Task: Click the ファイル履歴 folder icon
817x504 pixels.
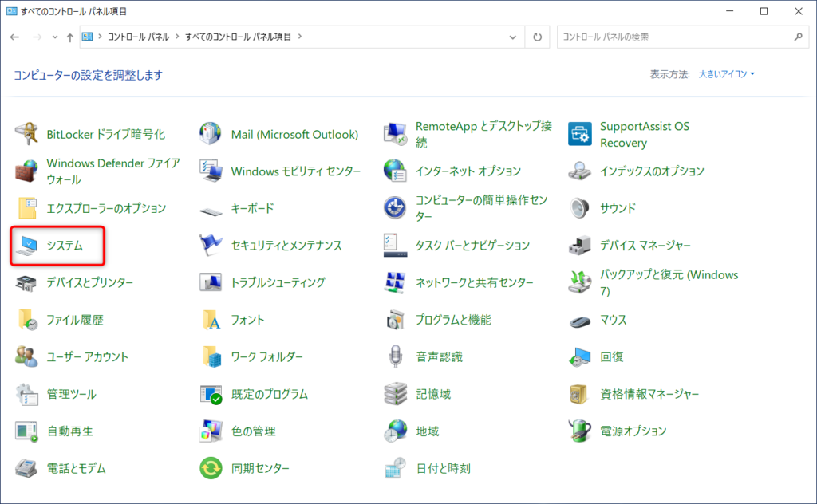Action: pyautogui.click(x=26, y=320)
